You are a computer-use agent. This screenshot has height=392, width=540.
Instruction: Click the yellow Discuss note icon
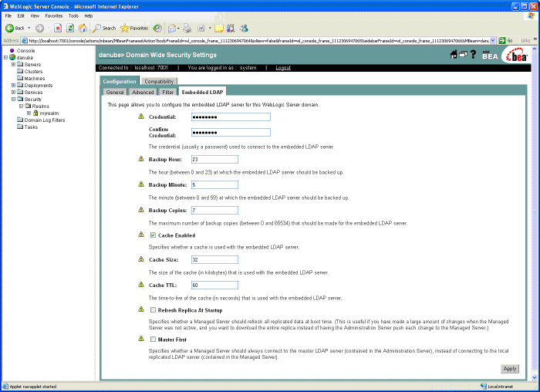(x=219, y=29)
